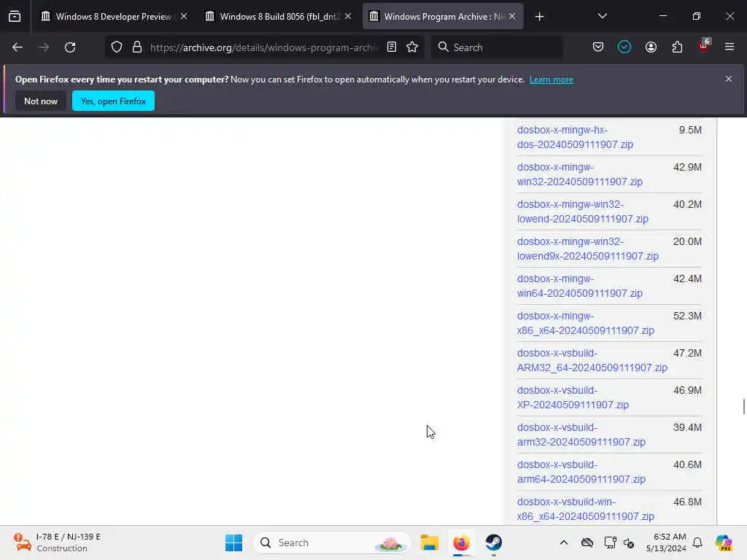747x560 pixels.
Task: Close Windows Program Archive tab
Action: tap(512, 17)
